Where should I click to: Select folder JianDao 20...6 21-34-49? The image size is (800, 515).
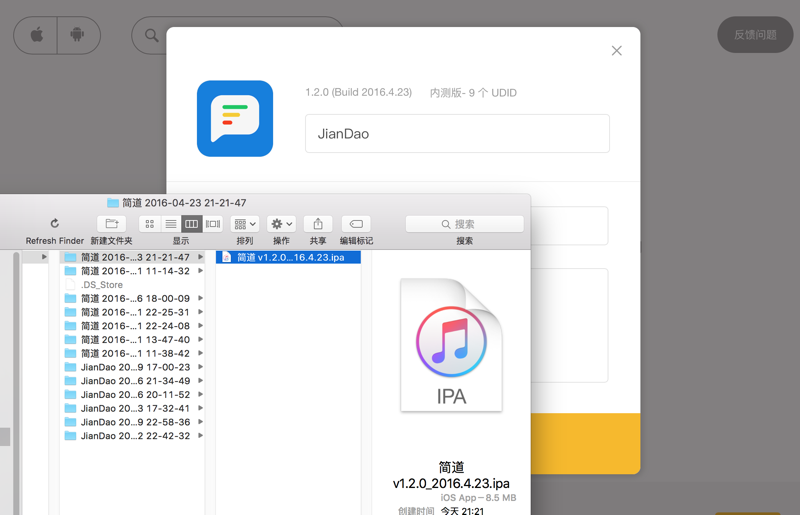(x=132, y=381)
